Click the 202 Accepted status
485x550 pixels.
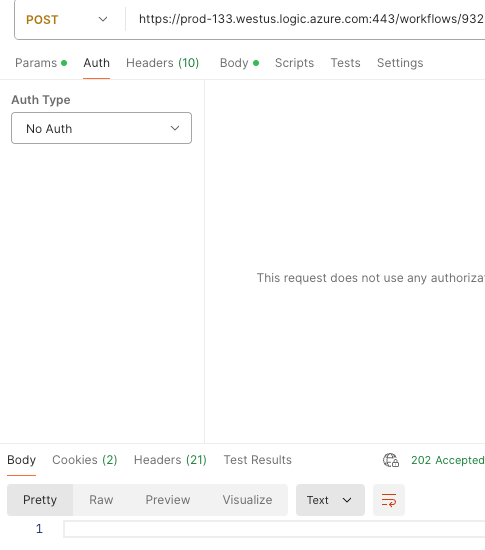[447, 460]
